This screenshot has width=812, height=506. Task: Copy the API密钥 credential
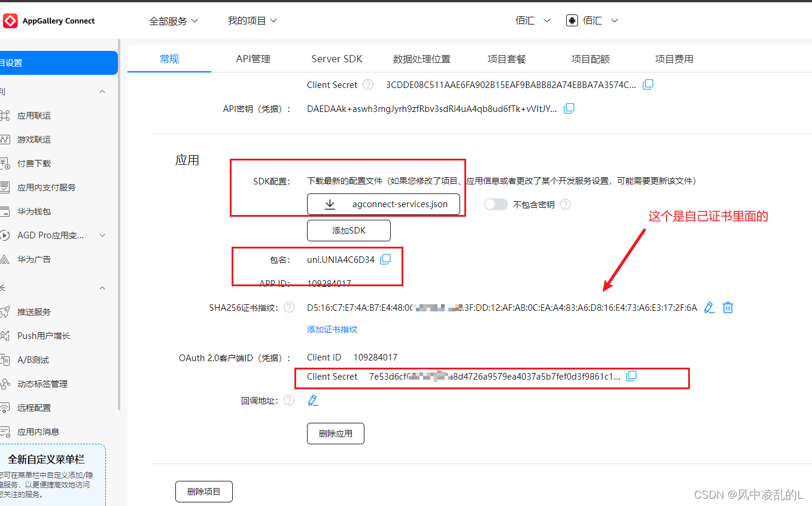tap(568, 108)
